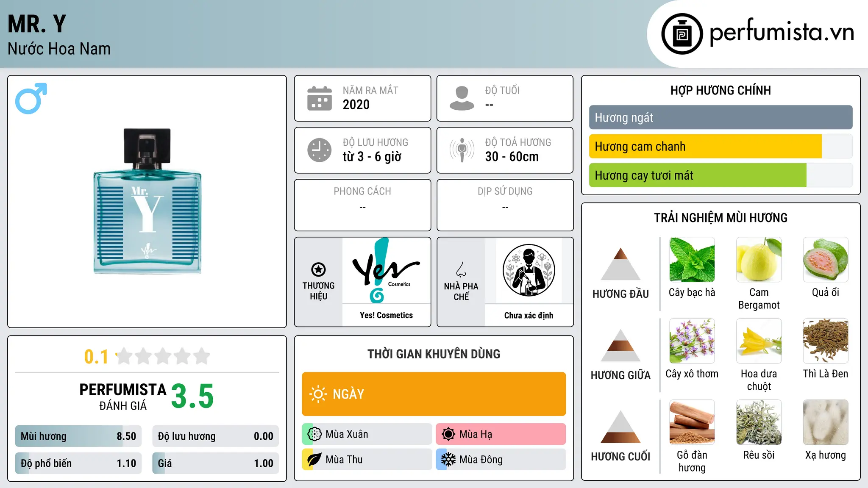Click the nose icon above Nhà pha chế
868x488 pixels.
click(x=461, y=269)
